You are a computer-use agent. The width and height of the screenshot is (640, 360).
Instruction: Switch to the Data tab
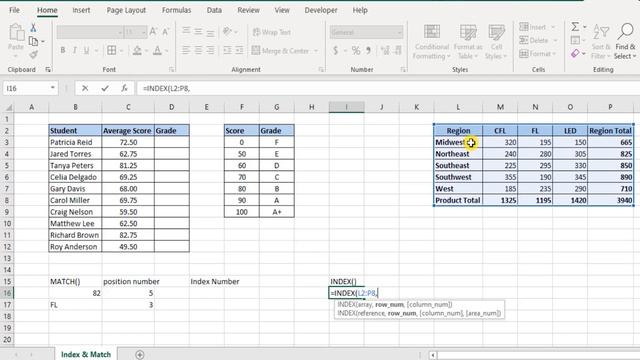pyautogui.click(x=214, y=10)
